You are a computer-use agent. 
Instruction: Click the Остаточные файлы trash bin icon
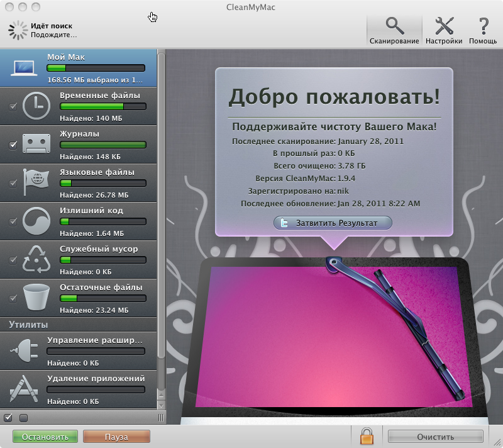pos(36,297)
